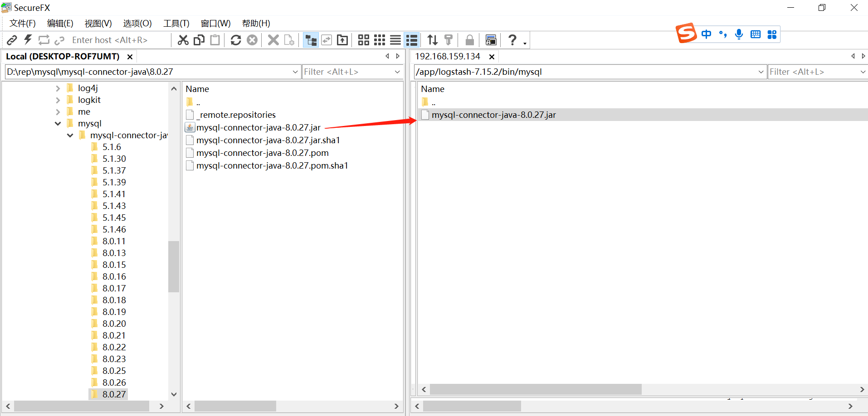Click the public key assistant icon

(x=449, y=40)
